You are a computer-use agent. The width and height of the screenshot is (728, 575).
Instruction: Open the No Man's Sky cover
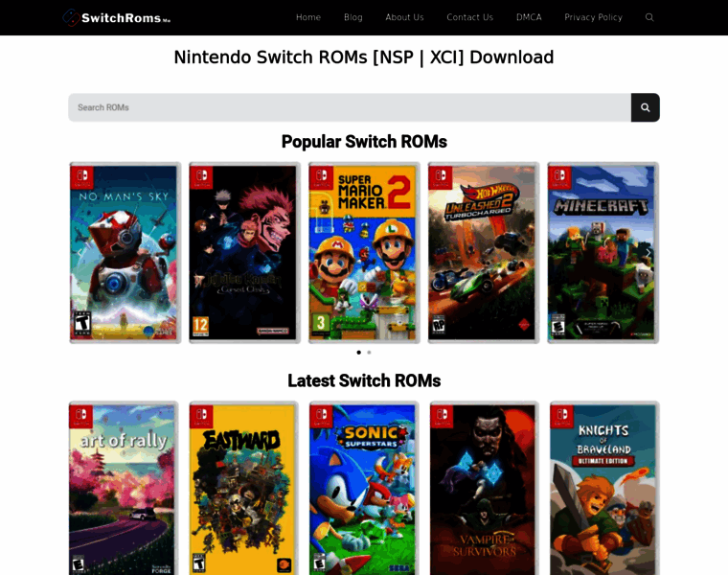(125, 253)
